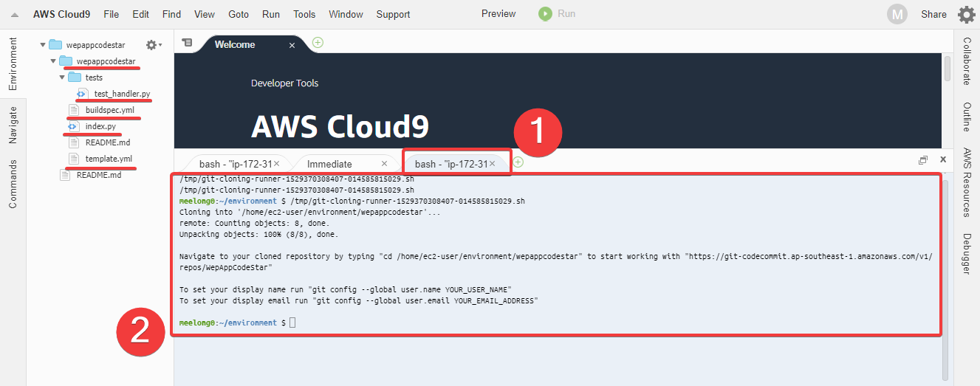980x386 pixels.
Task: Open the Find menu
Action: coord(171,14)
